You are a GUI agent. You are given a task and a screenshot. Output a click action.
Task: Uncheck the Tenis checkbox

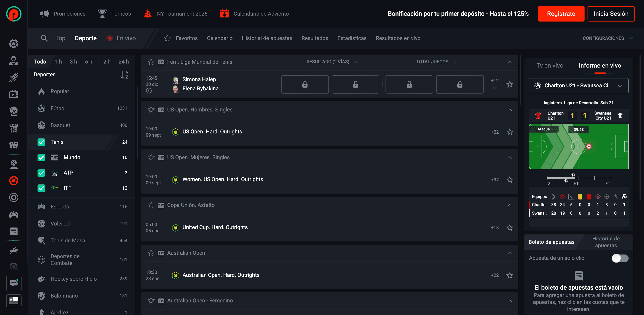pos(41,142)
